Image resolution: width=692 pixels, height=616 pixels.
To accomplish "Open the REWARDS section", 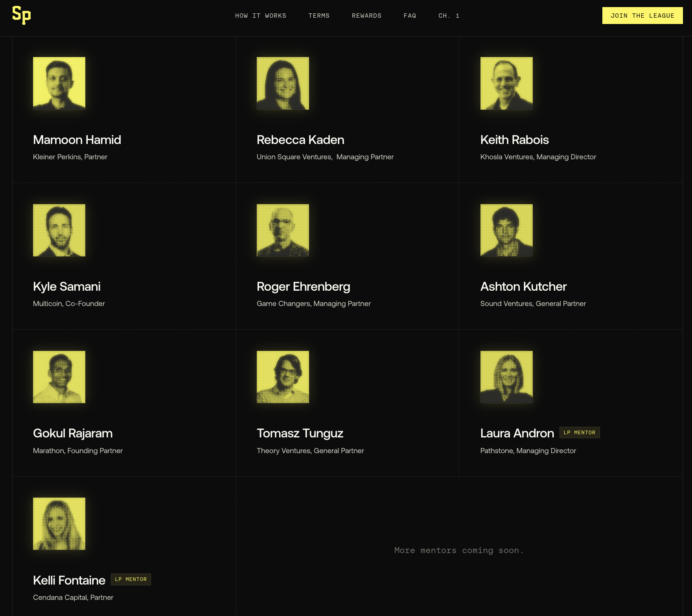I will click(x=366, y=16).
